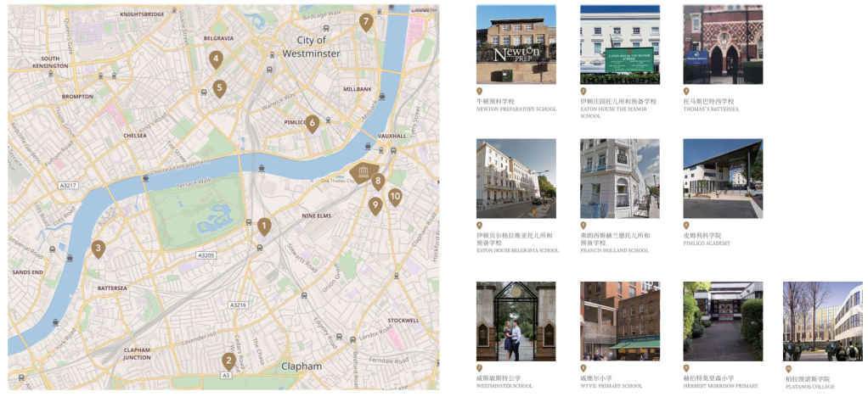Open the Thomas's Battersea photo
The image size is (868, 397).
pyautogui.click(x=723, y=44)
